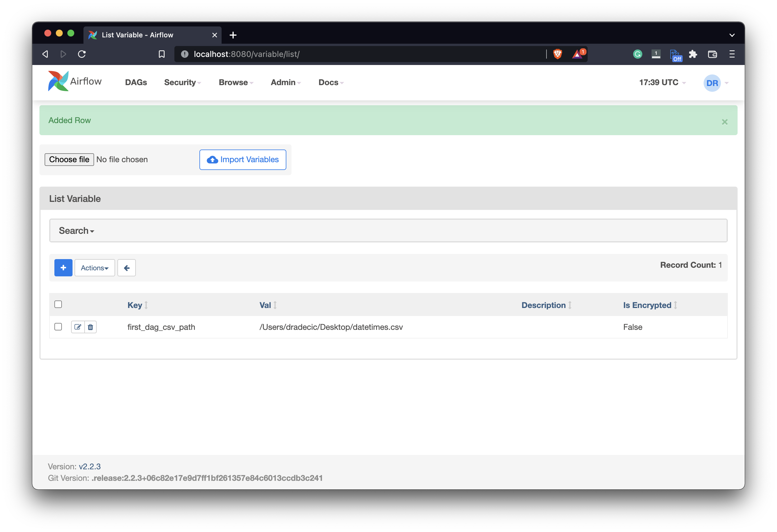
Task: Click the edit record pencil icon
Action: tap(78, 327)
